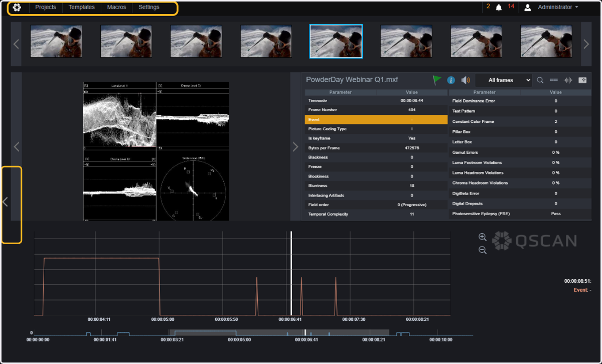Click the Luma Level Y waveform scope

tap(119, 117)
